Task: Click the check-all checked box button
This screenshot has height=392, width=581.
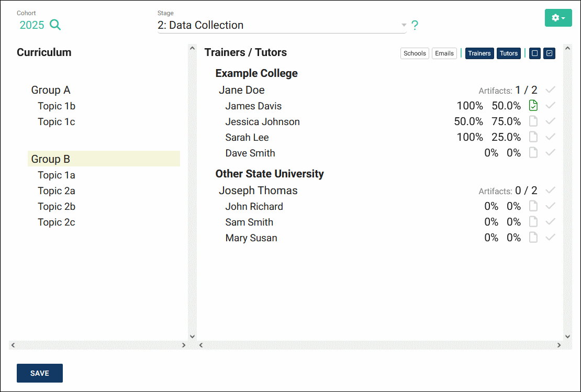Action: tap(549, 53)
